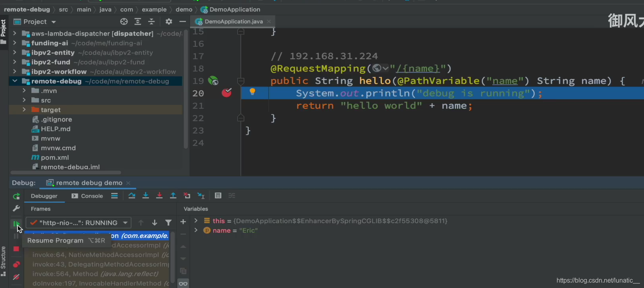Open the thread selector http-nio RUNNING dropdown
Viewport: 644px width, 288px height.
(x=78, y=223)
